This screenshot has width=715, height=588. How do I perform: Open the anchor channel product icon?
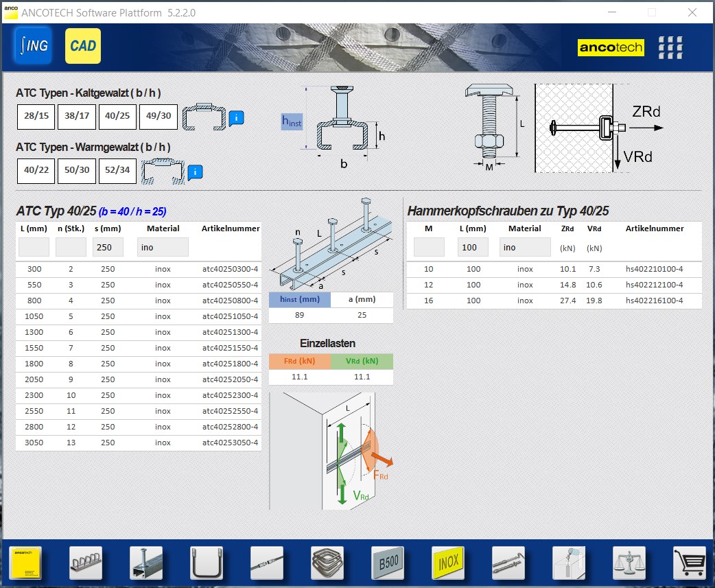146,563
